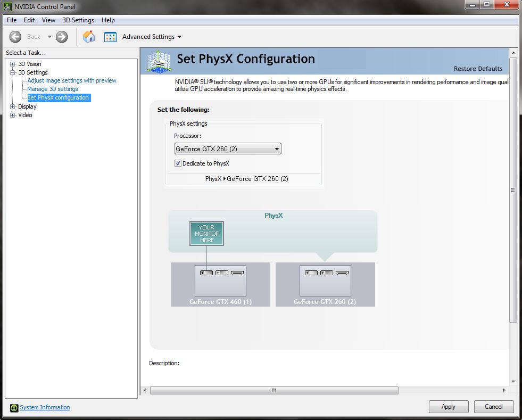Expand the Video tree node
This screenshot has width=522, height=420.
pos(13,115)
